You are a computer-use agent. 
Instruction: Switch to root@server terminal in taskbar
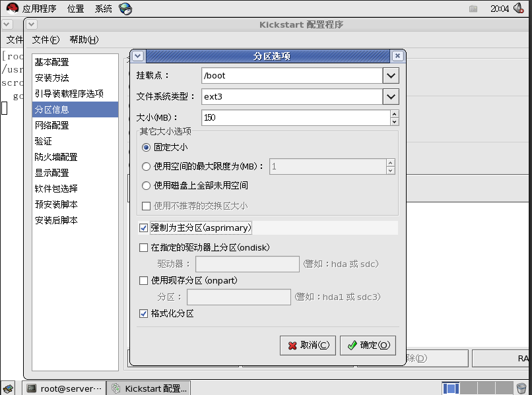(x=64, y=388)
